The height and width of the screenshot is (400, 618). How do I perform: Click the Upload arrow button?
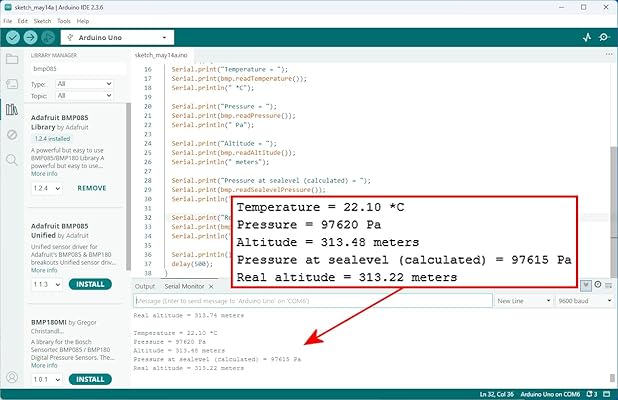tap(30, 37)
